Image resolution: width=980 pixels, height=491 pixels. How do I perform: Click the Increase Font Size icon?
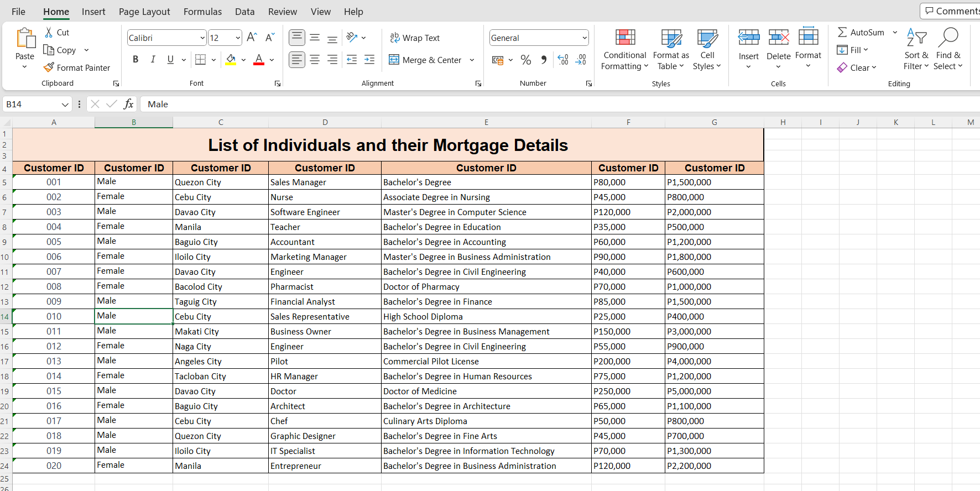[x=252, y=38]
